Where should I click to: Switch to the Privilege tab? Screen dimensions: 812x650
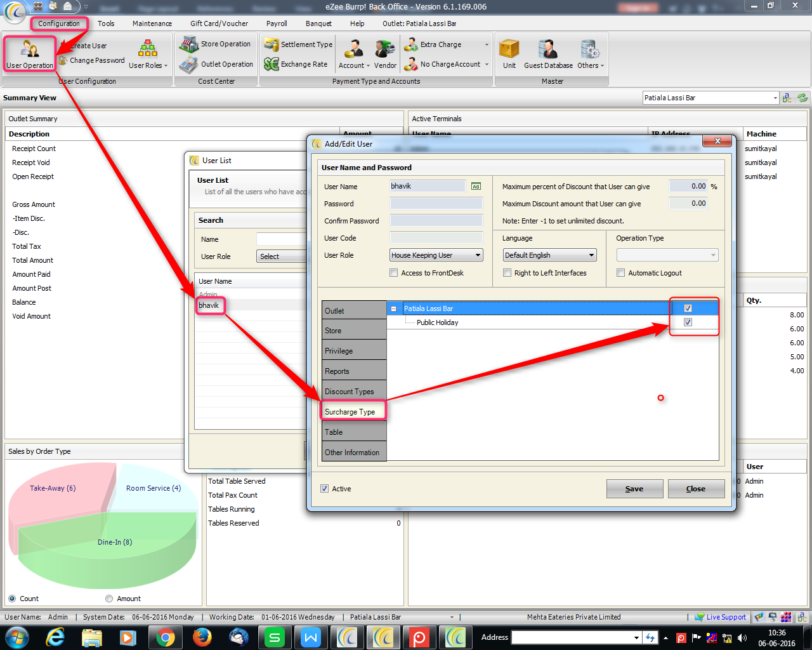354,350
